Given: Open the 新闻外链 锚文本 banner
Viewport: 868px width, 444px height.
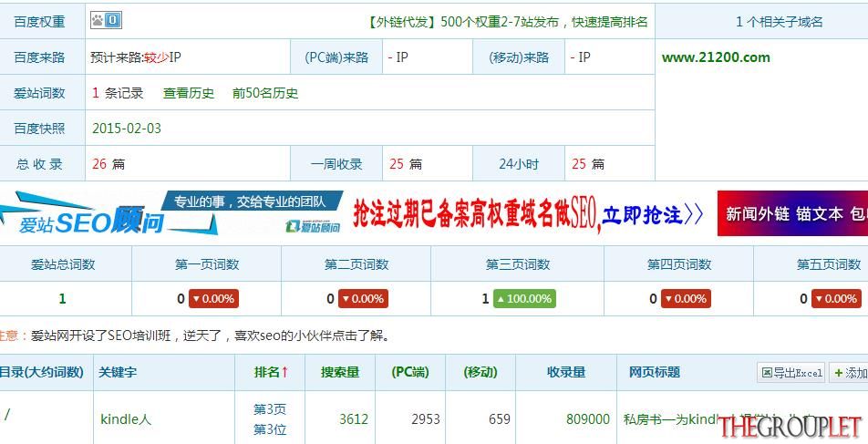Looking at the screenshot, I should pos(792,213).
